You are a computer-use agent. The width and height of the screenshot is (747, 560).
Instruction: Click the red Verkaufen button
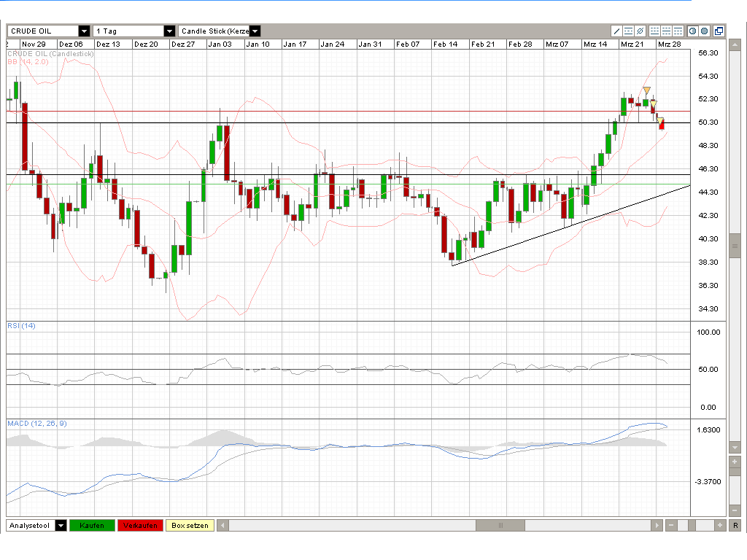point(140,525)
